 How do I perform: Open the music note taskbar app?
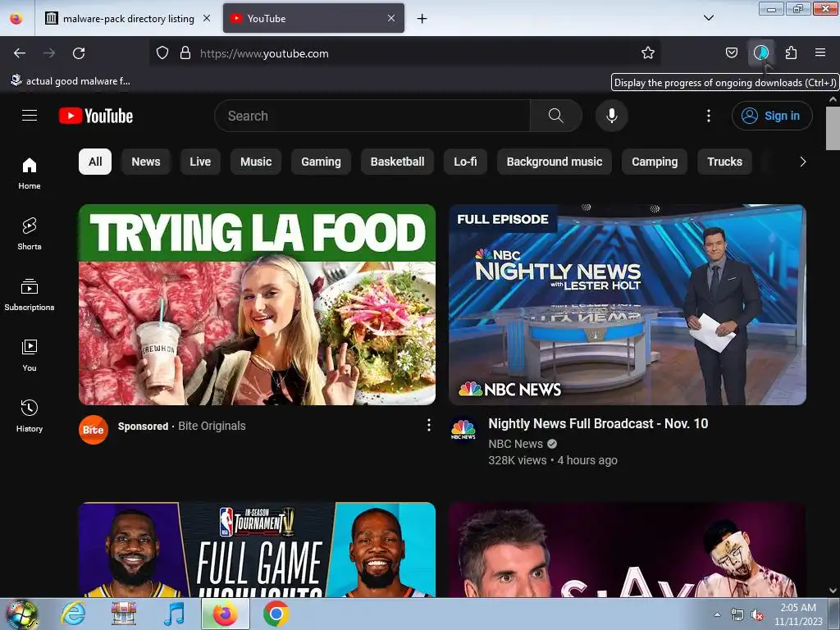click(x=174, y=614)
